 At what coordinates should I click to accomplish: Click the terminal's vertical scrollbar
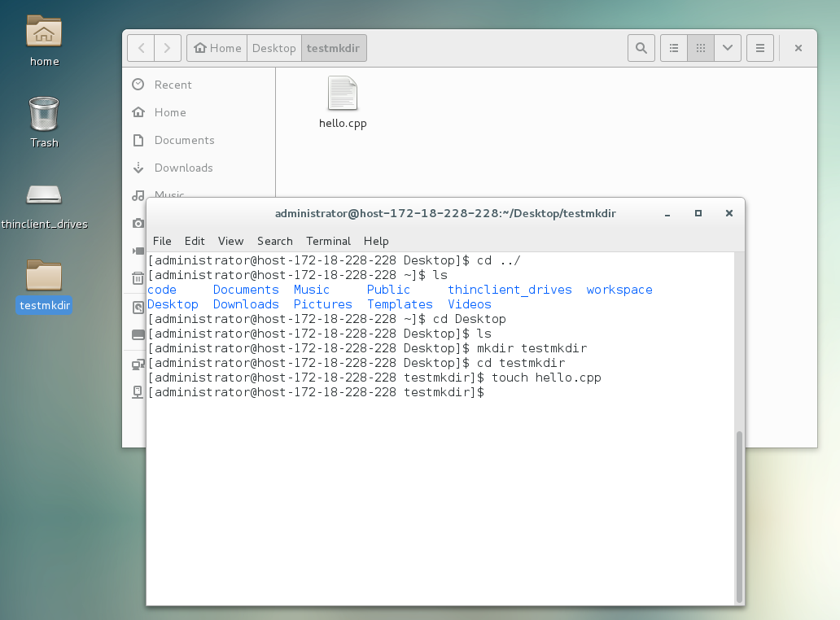[739, 516]
